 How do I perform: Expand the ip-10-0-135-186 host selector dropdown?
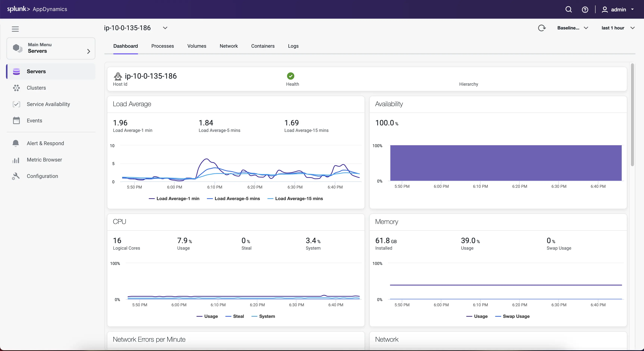point(165,28)
